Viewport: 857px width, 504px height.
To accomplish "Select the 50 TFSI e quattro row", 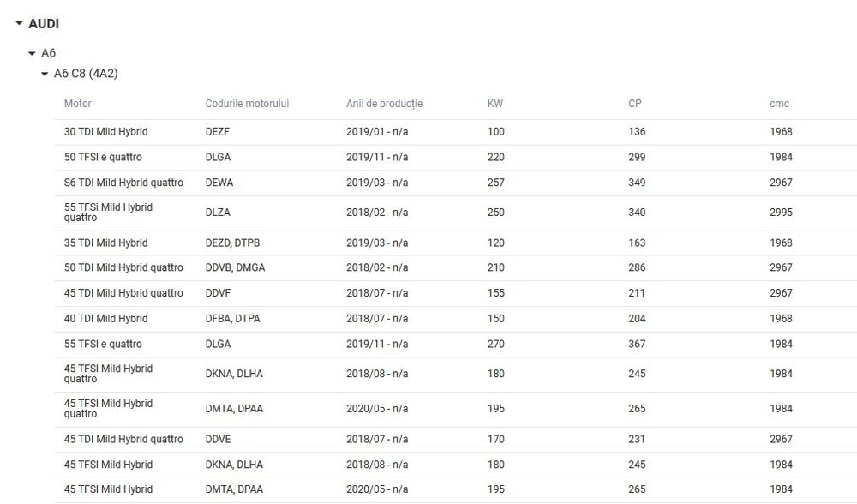I will (x=103, y=158).
